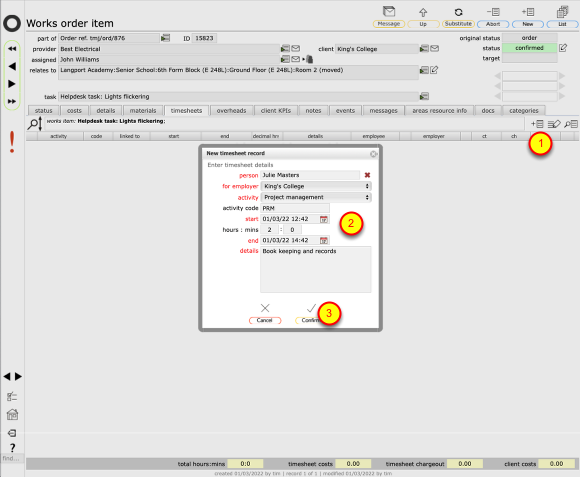Screen dimensions: 580x477
Task: Click the Cancel button label in dialog
Action: (x=265, y=320)
